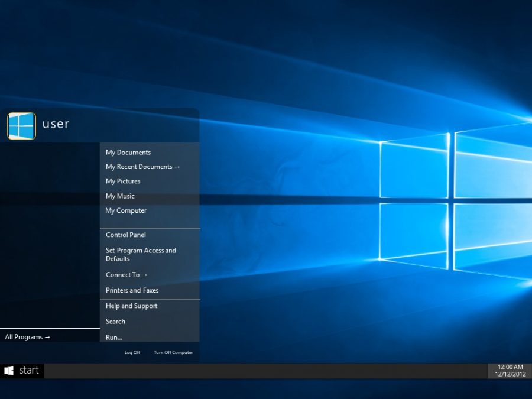
Task: Expand the Connect To submenu
Action: 126,275
